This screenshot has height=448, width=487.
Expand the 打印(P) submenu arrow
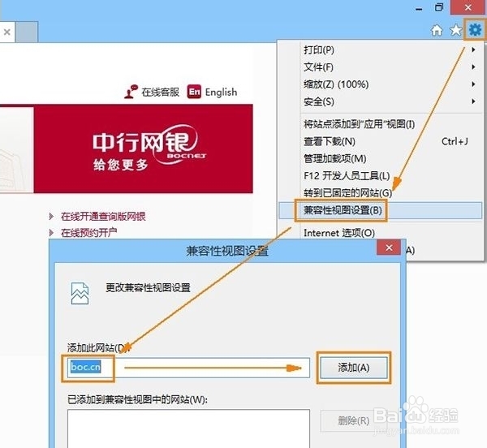pyautogui.click(x=473, y=50)
